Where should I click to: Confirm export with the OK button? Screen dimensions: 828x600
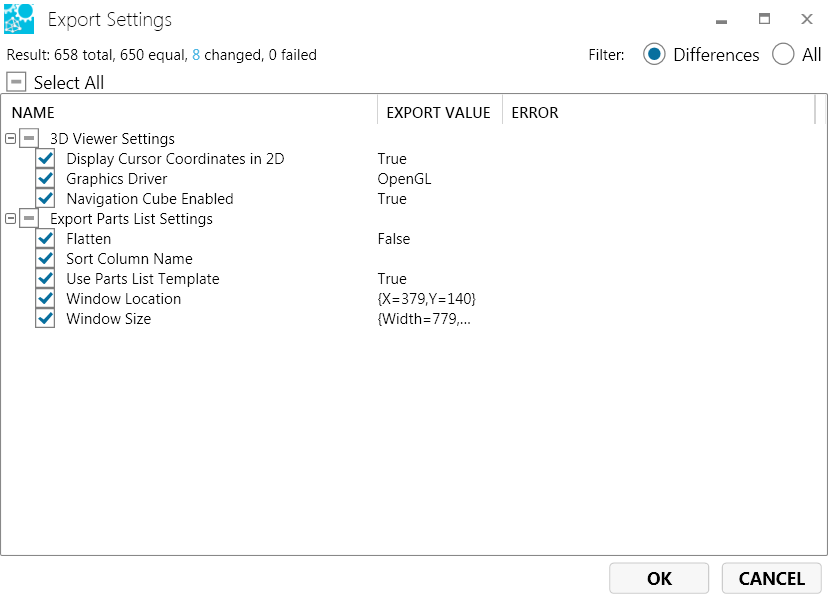[659, 578]
